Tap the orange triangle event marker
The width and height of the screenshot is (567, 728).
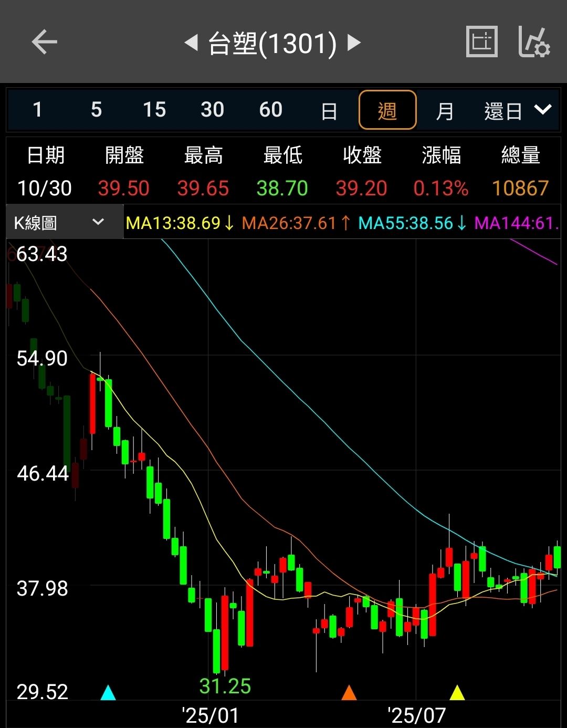coord(349,693)
